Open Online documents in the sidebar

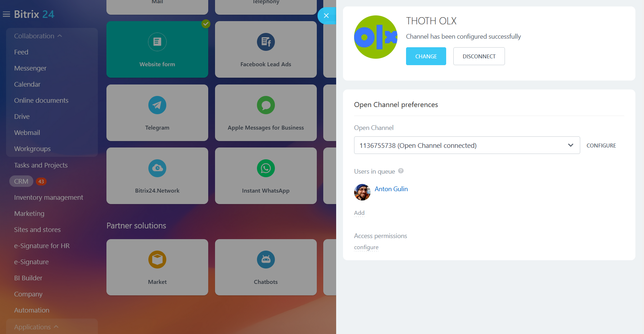click(x=41, y=101)
